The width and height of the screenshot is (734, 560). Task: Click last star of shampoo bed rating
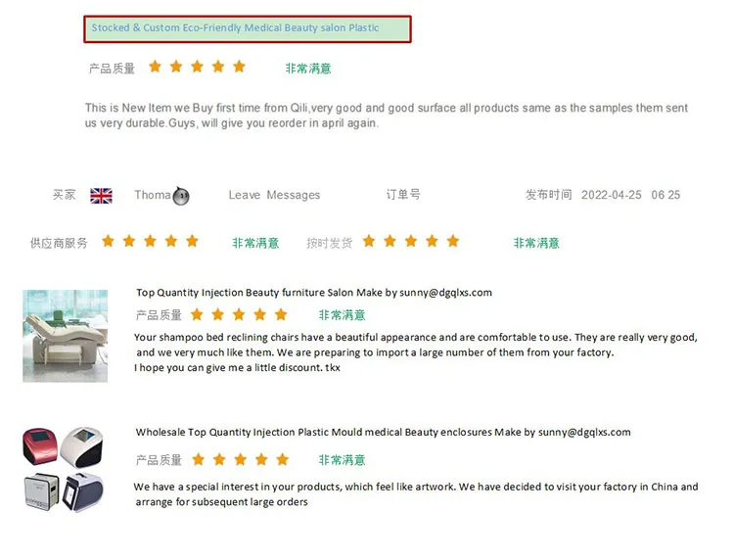coord(281,315)
